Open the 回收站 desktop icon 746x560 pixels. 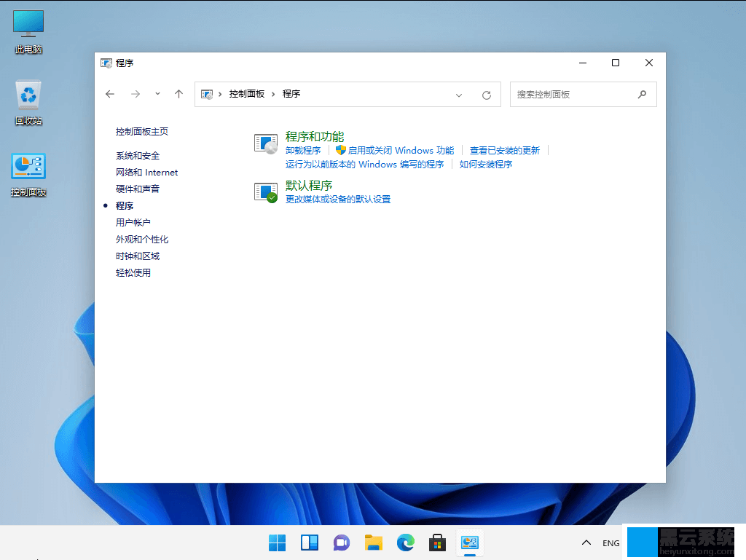coord(28,95)
